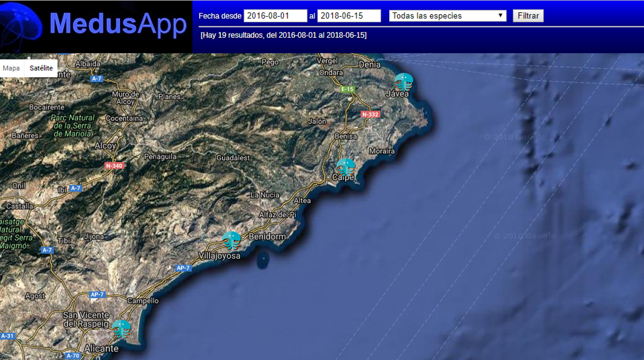644x360 pixels.
Task: Click the MedusApp title text
Action: 119,23
